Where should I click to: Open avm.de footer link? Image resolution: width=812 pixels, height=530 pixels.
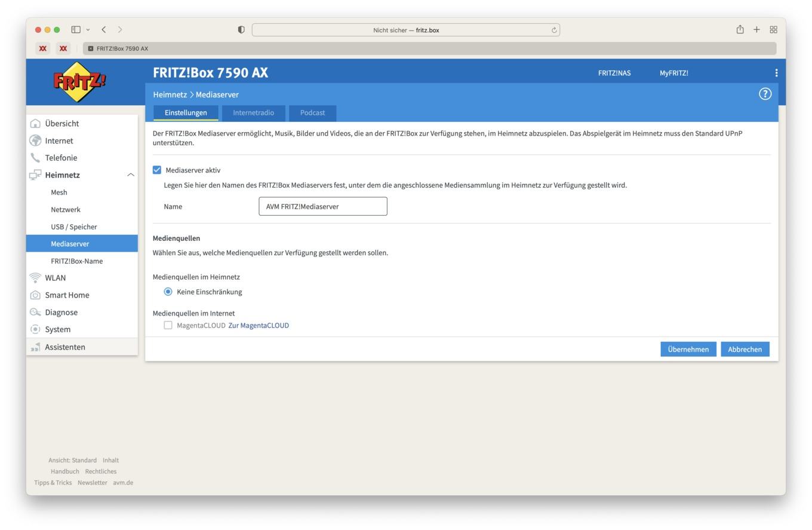123,483
